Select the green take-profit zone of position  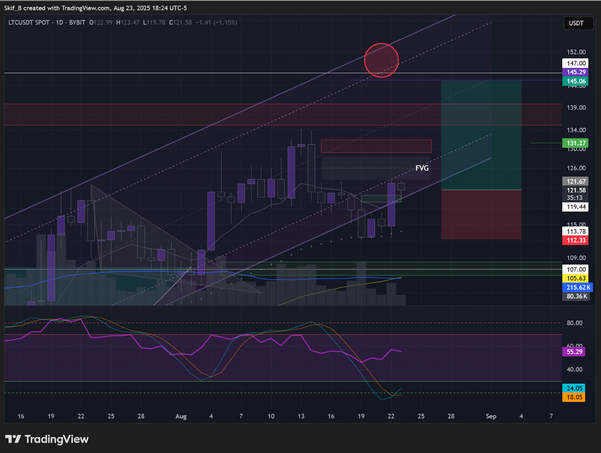[x=480, y=135]
